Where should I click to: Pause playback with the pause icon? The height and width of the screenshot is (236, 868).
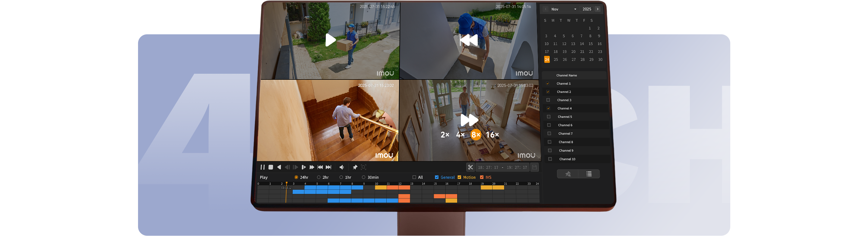(x=262, y=167)
